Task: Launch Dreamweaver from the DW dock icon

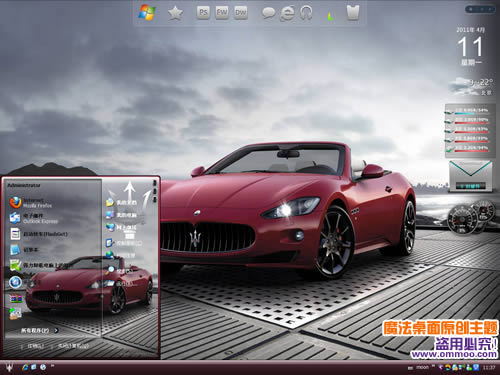Action: pos(241,13)
